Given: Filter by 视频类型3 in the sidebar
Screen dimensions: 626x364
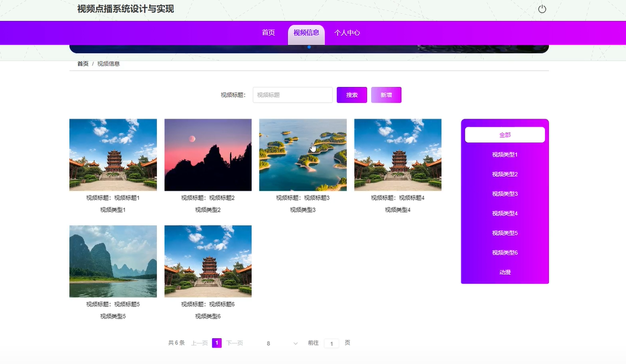Looking at the screenshot, I should pyautogui.click(x=505, y=194).
